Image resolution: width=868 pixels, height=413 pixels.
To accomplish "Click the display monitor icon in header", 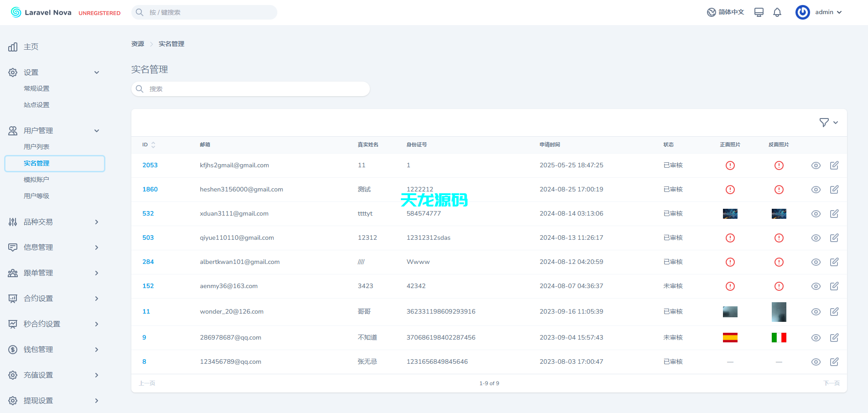I will click(759, 12).
